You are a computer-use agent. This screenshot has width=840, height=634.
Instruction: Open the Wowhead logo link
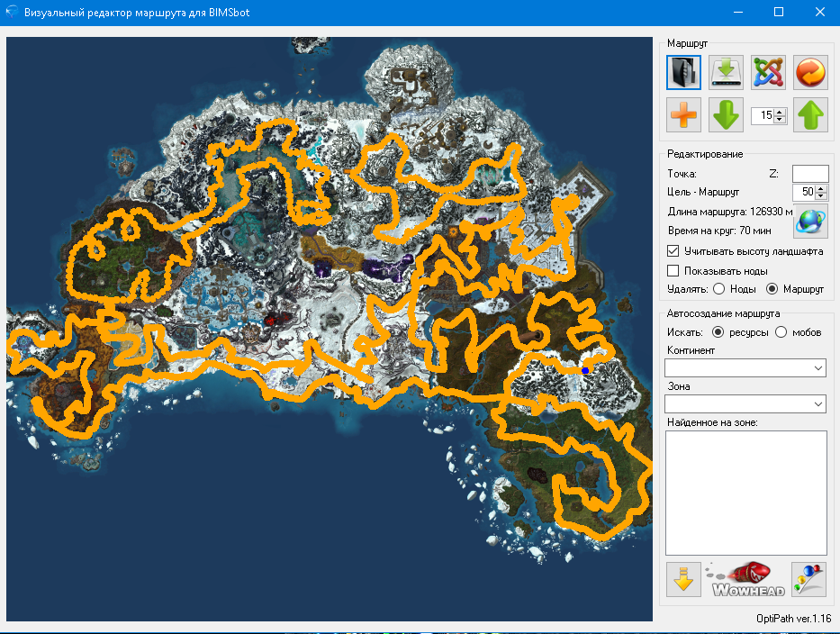coord(746,579)
